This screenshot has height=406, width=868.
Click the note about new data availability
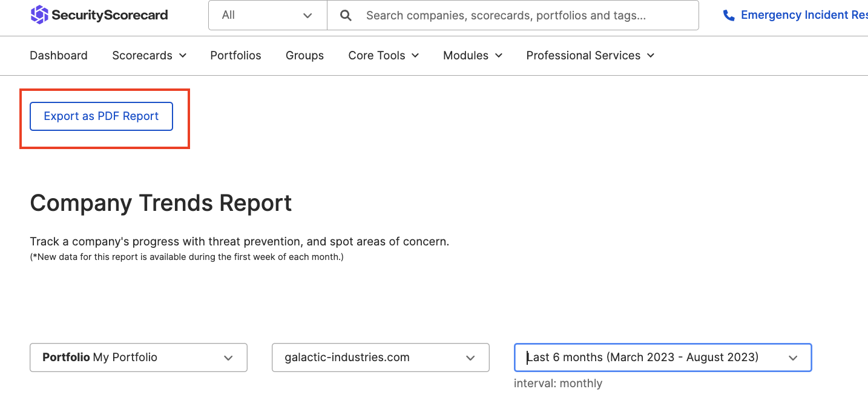tap(187, 257)
